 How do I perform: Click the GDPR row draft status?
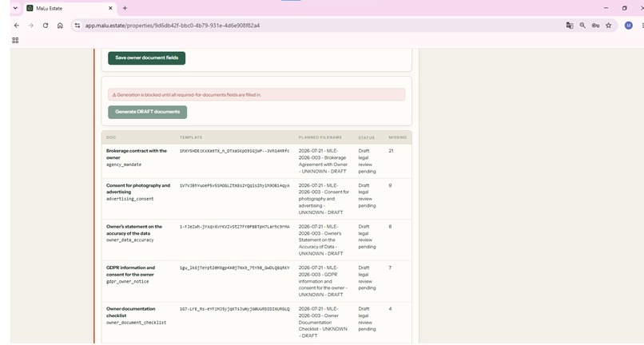pyautogui.click(x=367, y=278)
